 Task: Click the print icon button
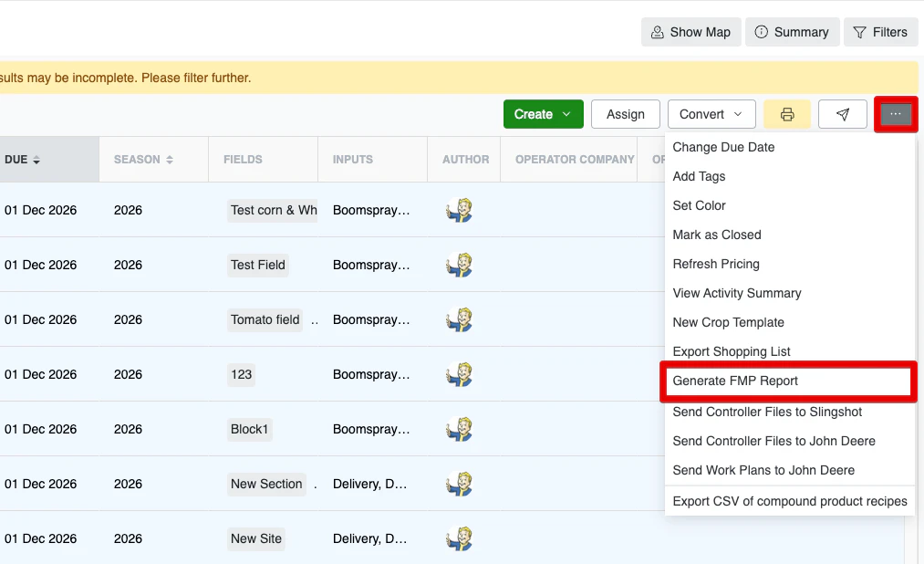coord(786,114)
